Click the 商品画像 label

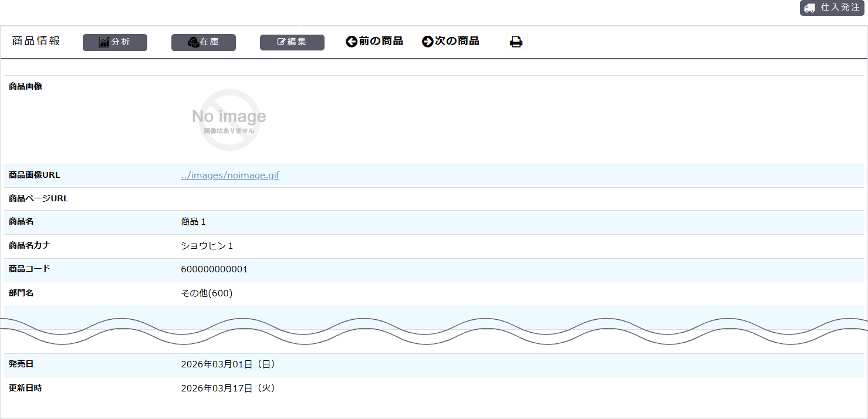coord(25,86)
